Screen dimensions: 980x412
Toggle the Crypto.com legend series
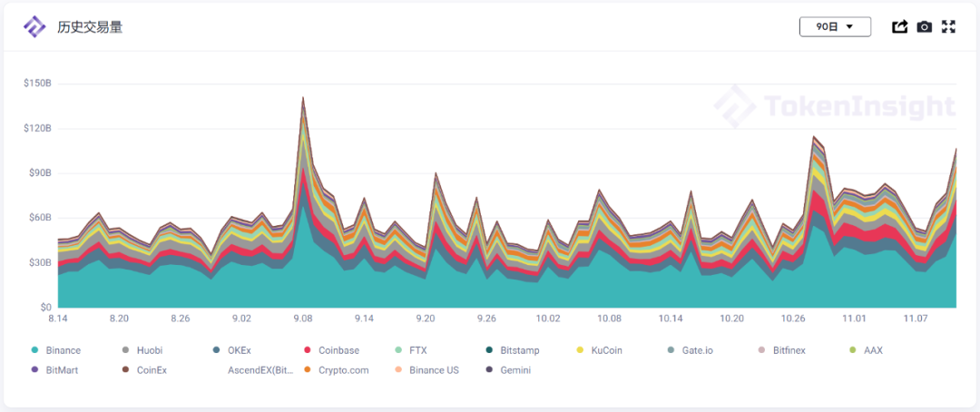click(x=336, y=370)
